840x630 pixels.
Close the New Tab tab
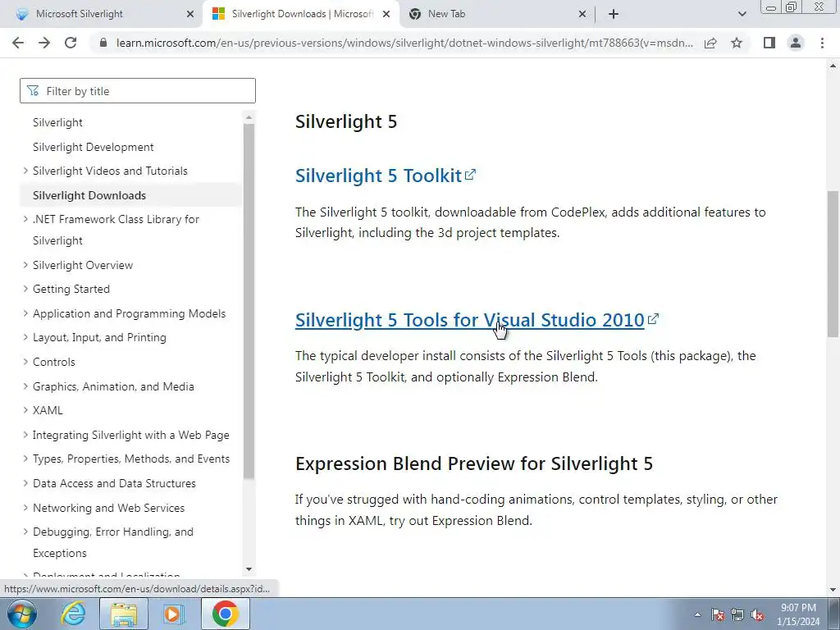[x=582, y=14]
